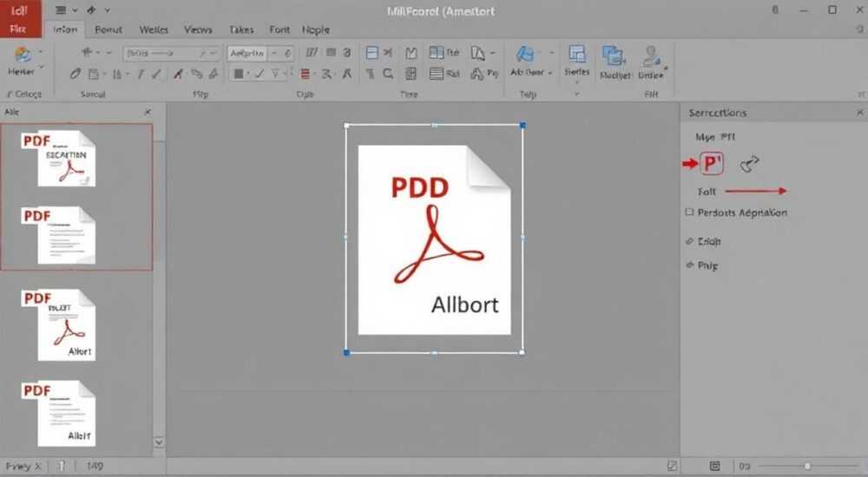This screenshot has width=868, height=477.
Task: Click the Dnfice person icon
Action: 651,56
